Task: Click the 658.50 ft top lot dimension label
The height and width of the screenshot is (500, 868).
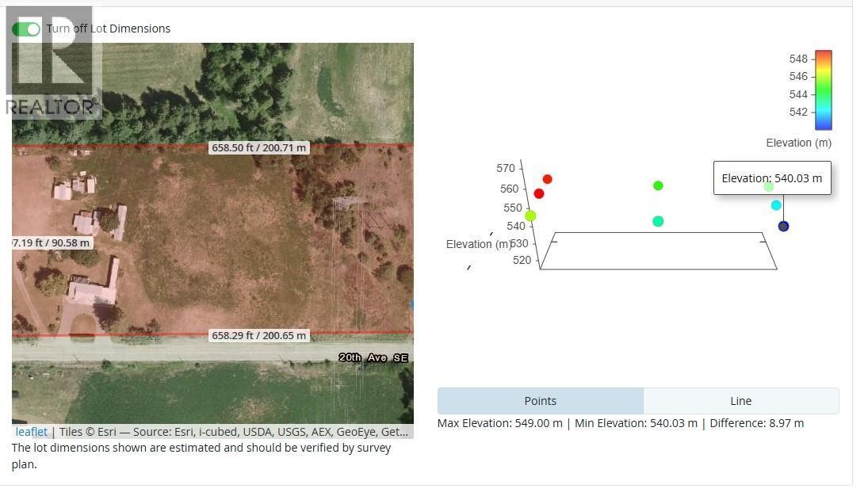Action: click(x=259, y=147)
